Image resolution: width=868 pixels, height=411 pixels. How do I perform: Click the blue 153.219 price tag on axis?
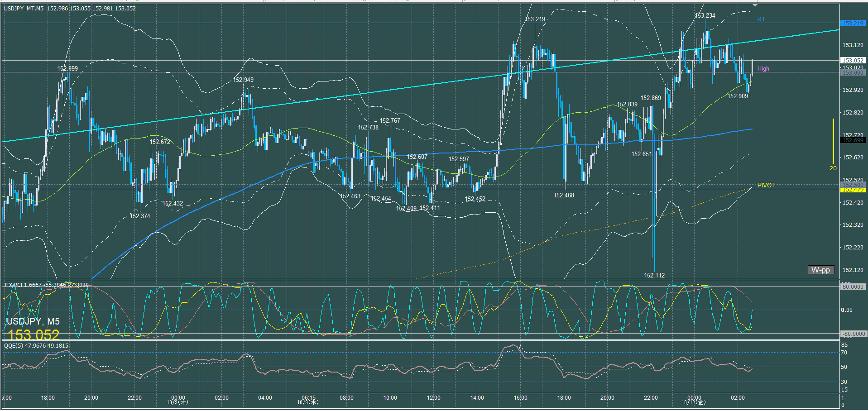tap(853, 23)
